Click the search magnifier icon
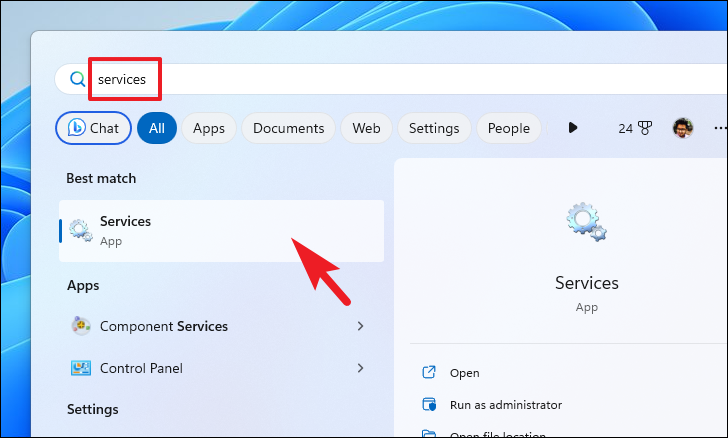Screen dimensions: 728x438 tap(78, 79)
